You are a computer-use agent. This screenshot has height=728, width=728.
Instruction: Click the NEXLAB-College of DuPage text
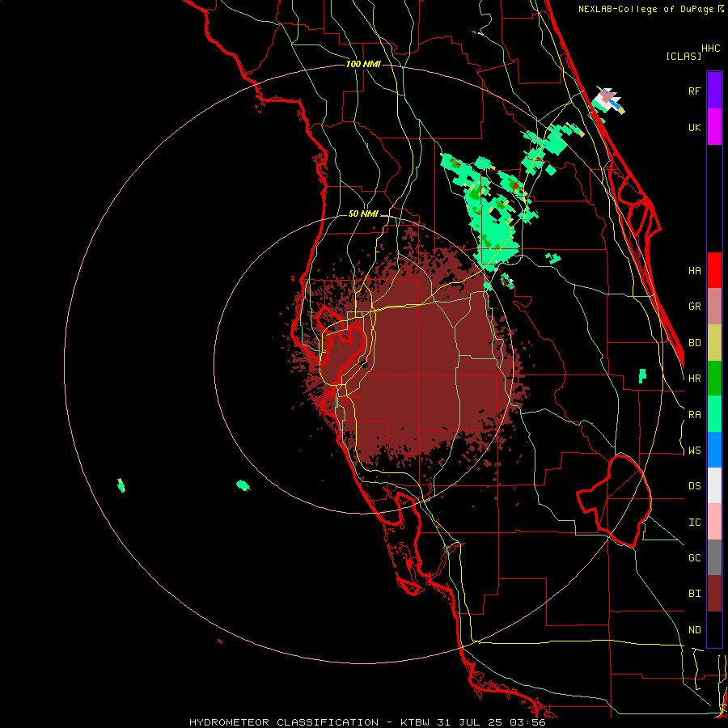pyautogui.click(x=645, y=9)
